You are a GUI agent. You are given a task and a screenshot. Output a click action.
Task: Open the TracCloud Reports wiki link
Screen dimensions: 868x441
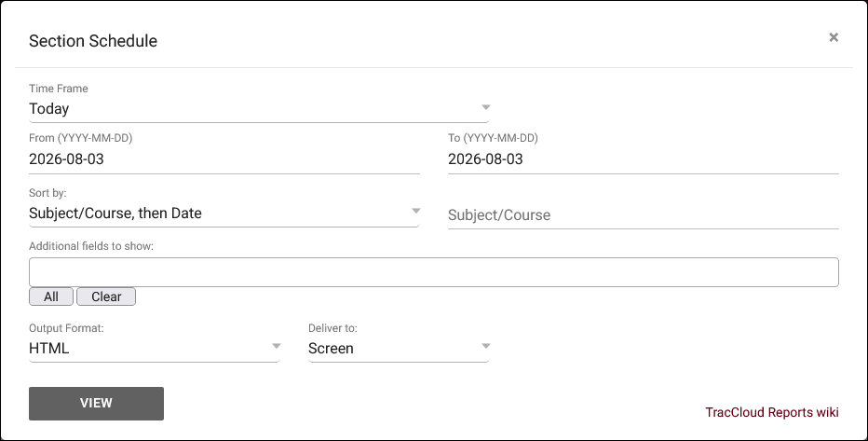(x=772, y=412)
